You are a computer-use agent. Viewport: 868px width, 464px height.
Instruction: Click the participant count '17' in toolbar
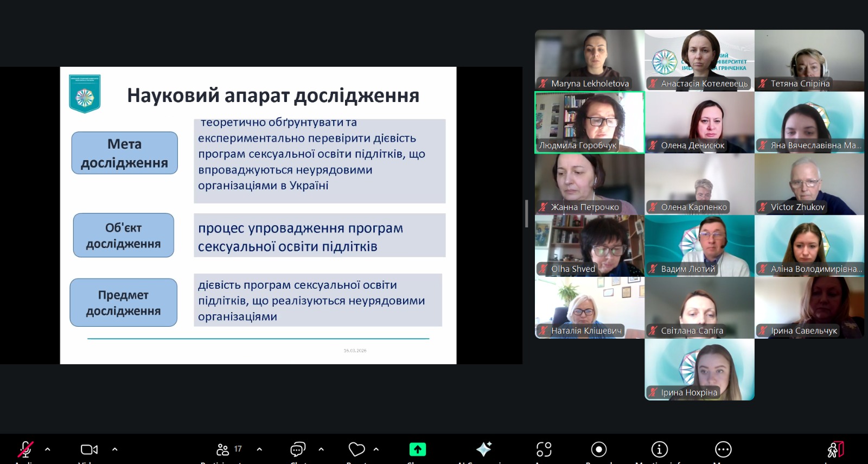pyautogui.click(x=238, y=449)
